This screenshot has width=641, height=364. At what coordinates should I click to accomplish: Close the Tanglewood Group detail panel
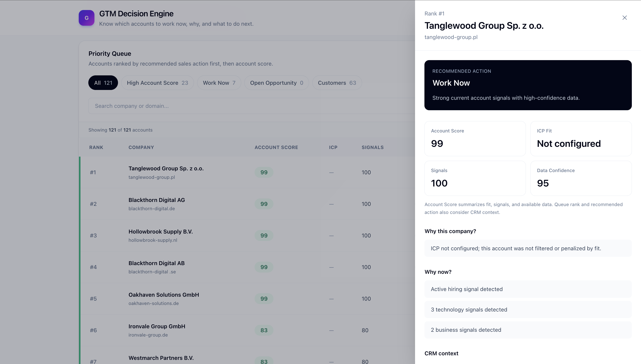pos(624,18)
